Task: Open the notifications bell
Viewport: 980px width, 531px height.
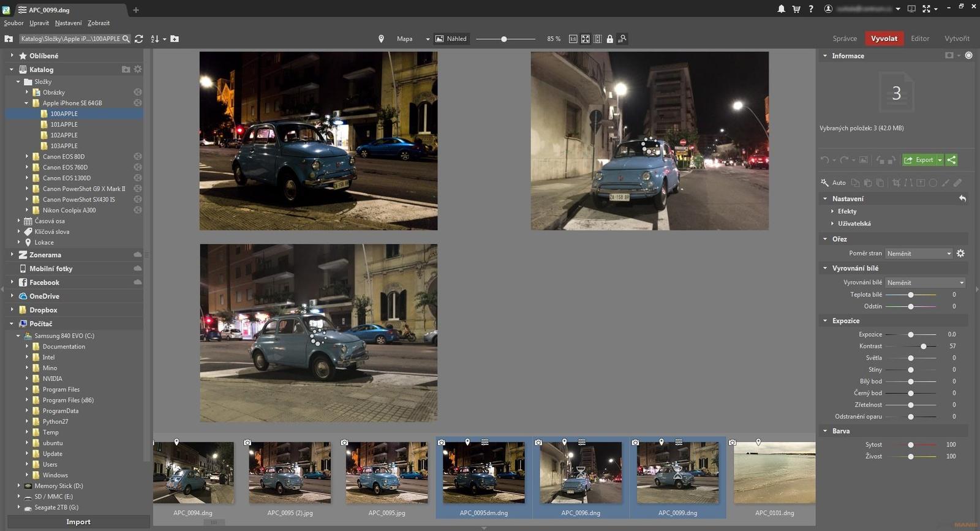Action: pos(781,9)
